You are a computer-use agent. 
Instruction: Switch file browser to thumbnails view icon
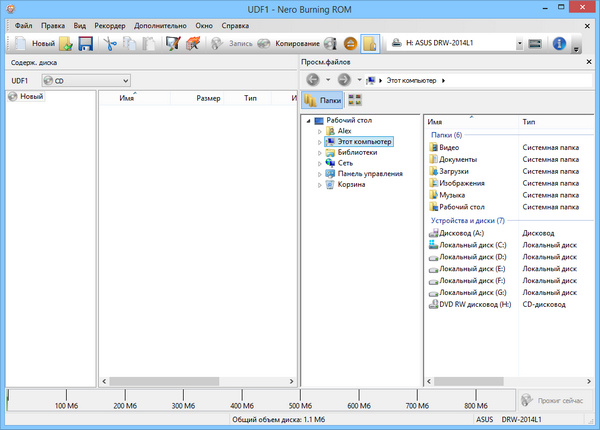pos(355,100)
